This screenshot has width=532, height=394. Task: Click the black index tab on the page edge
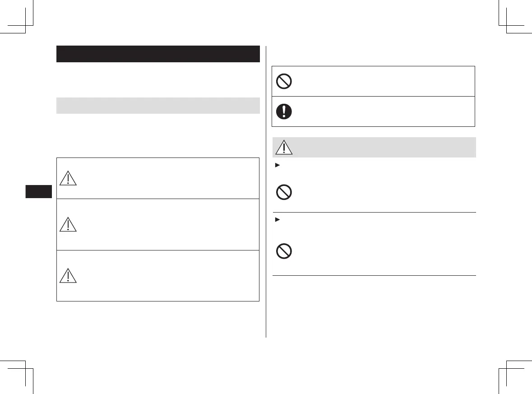tap(38, 191)
